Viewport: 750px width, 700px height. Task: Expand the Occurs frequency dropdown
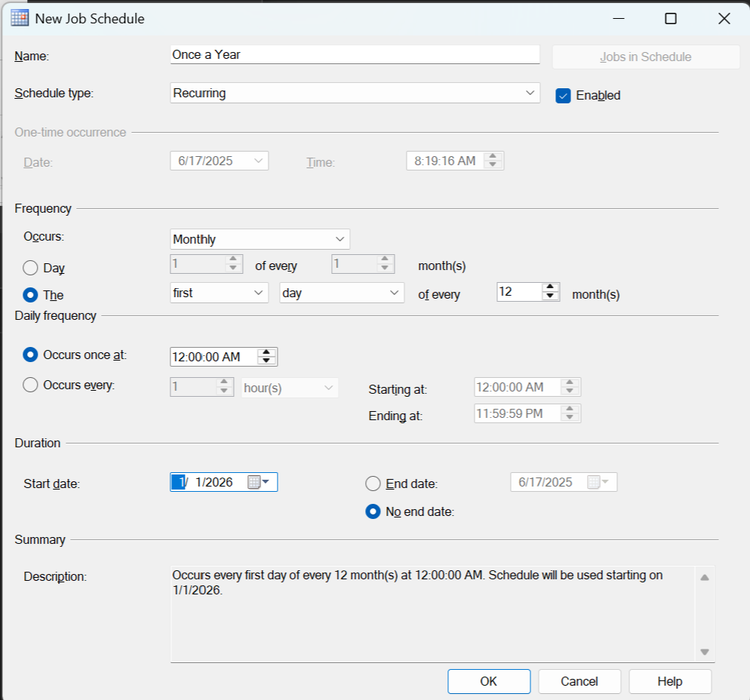(x=260, y=240)
